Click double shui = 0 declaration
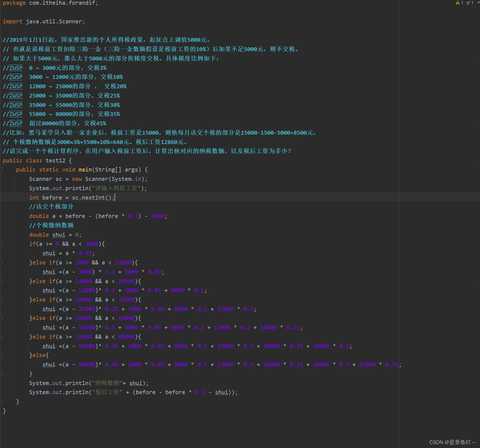 pos(55,235)
